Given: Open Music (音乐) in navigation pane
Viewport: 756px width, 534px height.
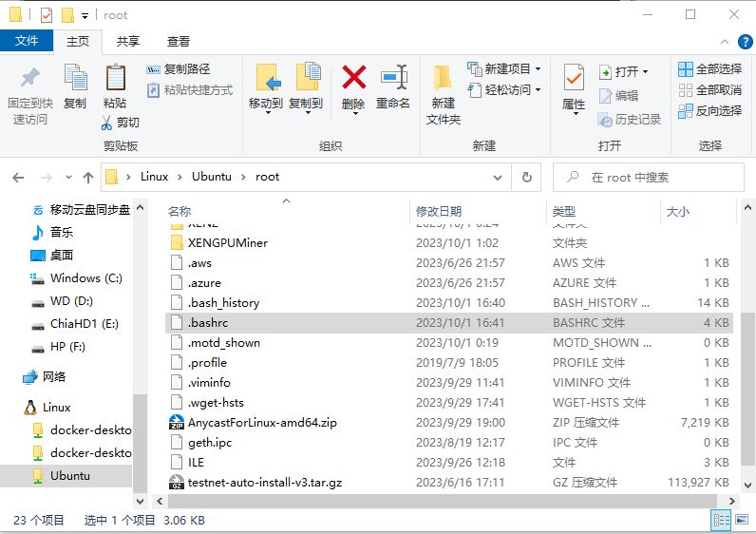Looking at the screenshot, I should click(52, 233).
